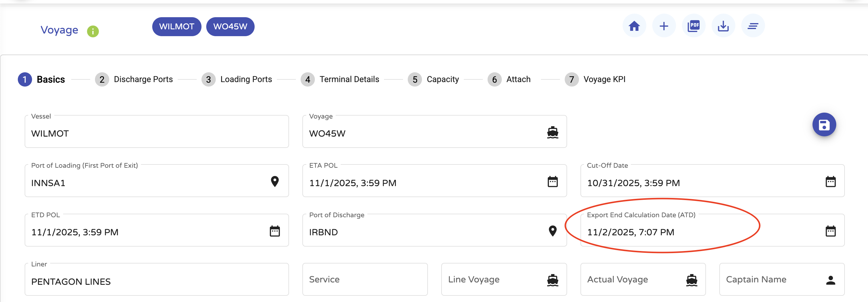Click the green info icon beside Voyage

click(93, 31)
